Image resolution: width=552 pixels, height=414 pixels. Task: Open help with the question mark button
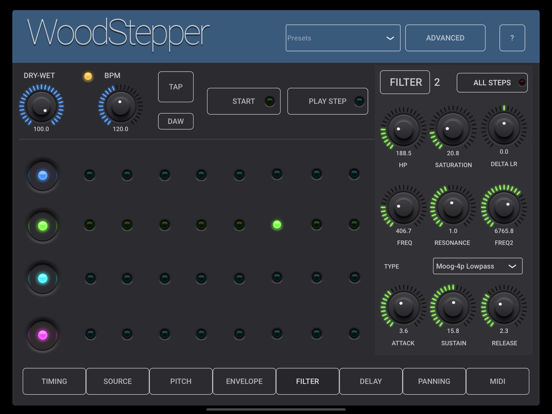pyautogui.click(x=512, y=38)
